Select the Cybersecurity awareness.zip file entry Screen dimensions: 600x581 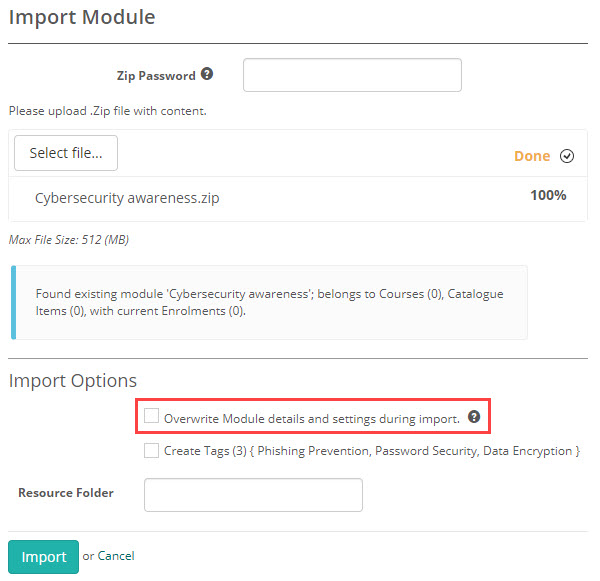pyautogui.click(x=127, y=198)
